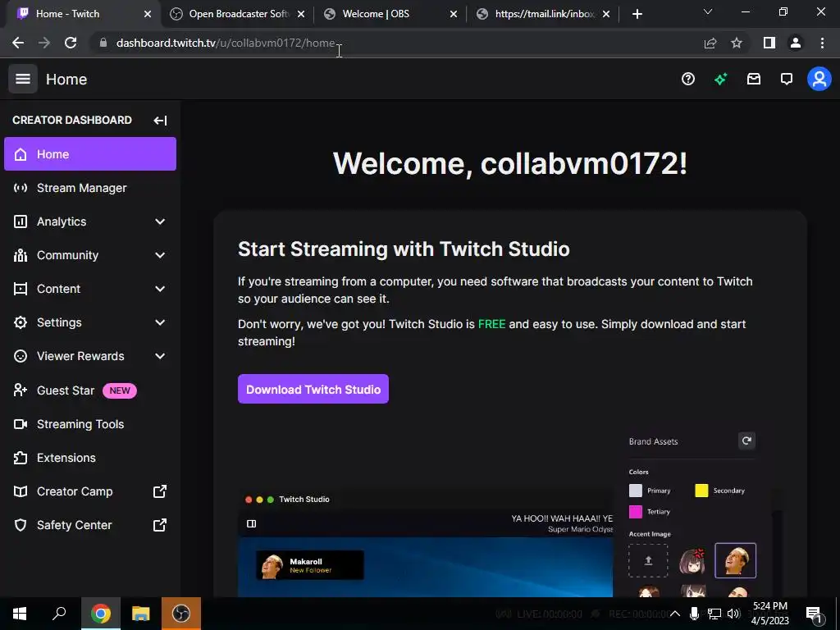This screenshot has width=840, height=630.
Task: Open the Help question mark icon
Action: (688, 80)
